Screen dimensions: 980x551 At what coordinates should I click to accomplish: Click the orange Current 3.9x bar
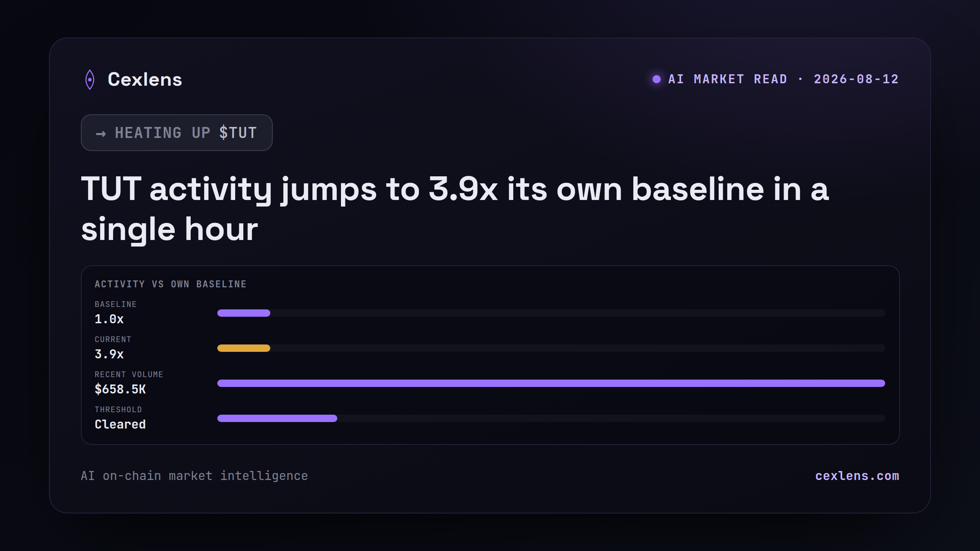click(244, 348)
